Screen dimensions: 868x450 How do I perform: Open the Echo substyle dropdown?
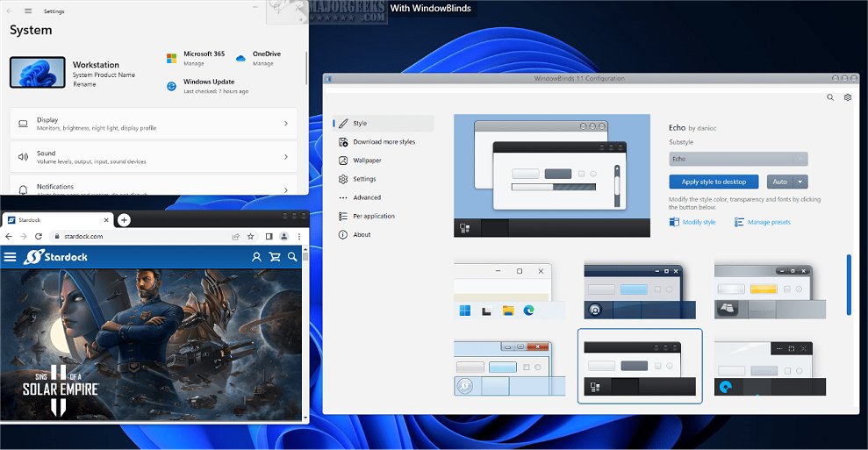point(738,159)
